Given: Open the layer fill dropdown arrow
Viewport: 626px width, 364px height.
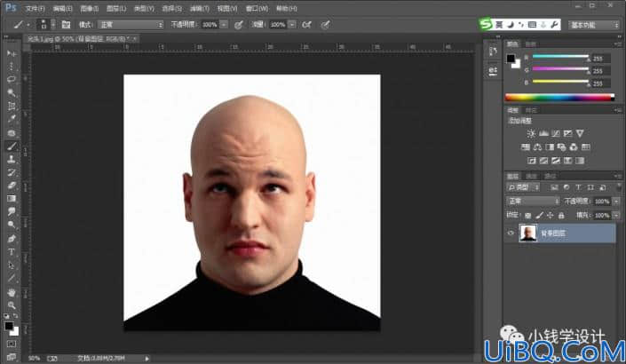Looking at the screenshot, I should coord(616,216).
